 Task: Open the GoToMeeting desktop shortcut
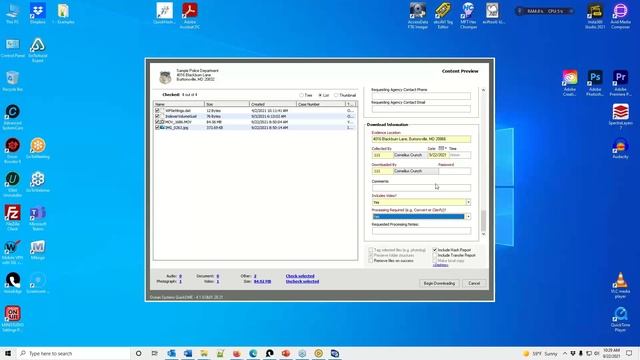[x=38, y=147]
